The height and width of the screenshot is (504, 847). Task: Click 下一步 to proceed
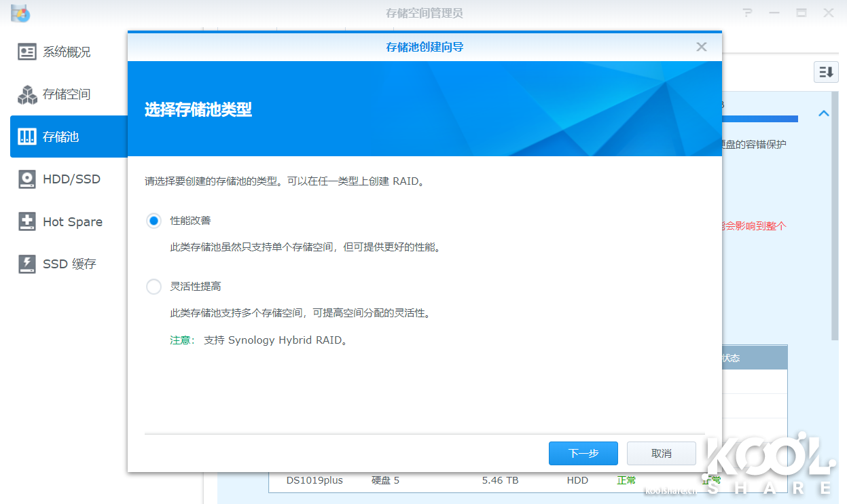(583, 453)
